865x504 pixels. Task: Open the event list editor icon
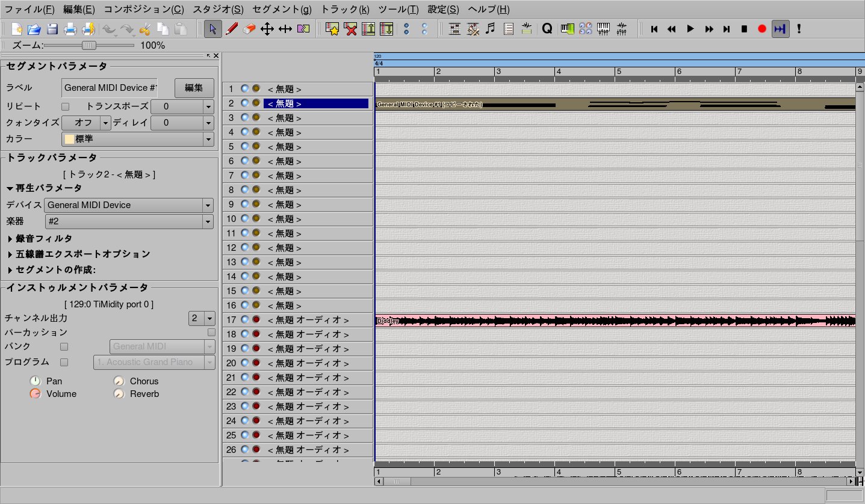[x=509, y=28]
